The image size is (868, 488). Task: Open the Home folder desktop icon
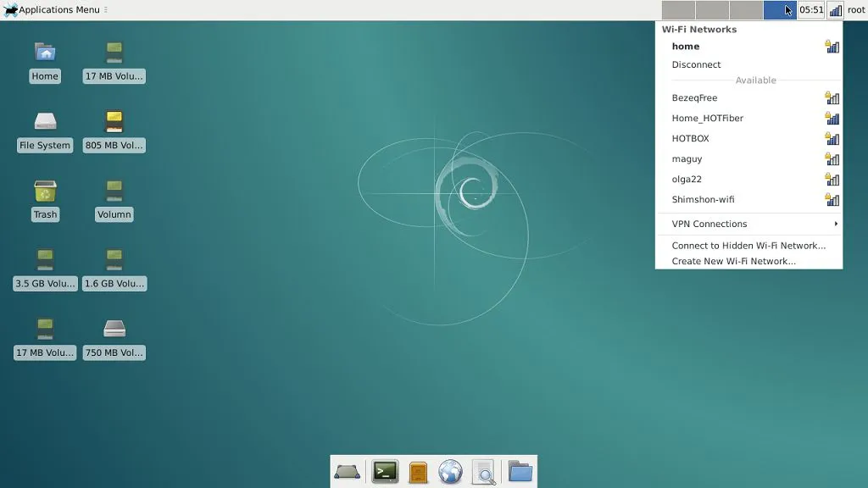pos(45,53)
